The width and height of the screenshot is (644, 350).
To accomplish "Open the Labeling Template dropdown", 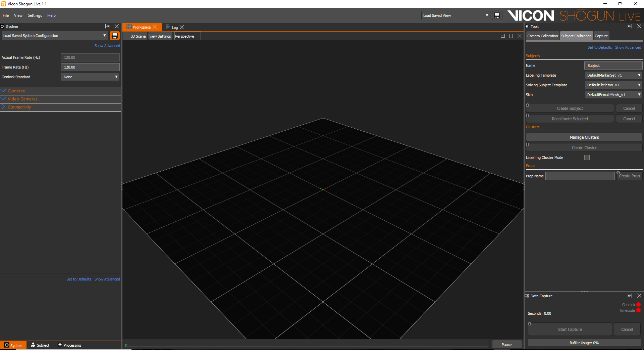I will click(x=613, y=75).
